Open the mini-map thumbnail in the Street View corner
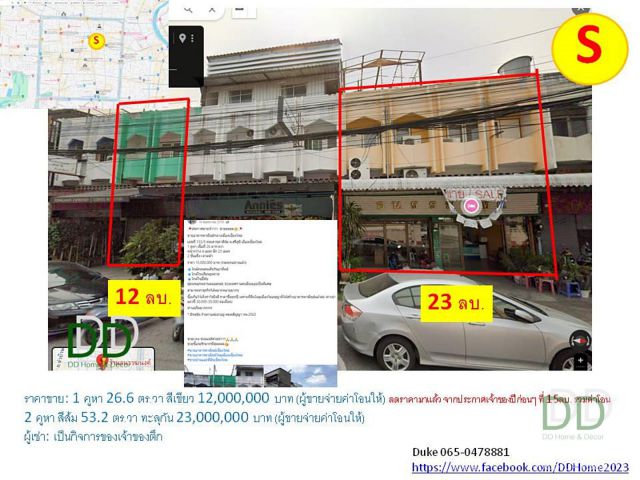The image size is (640, 480). (x=103, y=359)
